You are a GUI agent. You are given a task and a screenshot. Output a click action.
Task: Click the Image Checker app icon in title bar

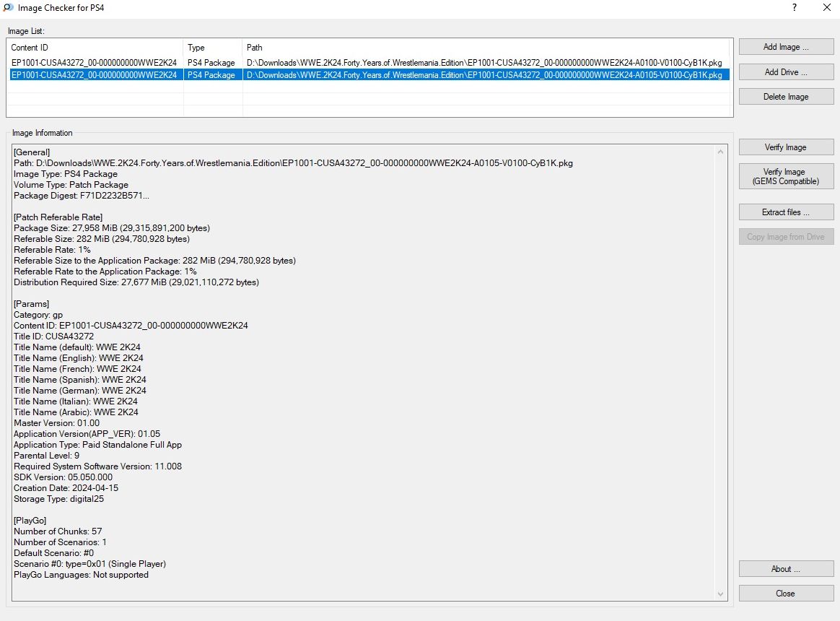(x=8, y=7)
